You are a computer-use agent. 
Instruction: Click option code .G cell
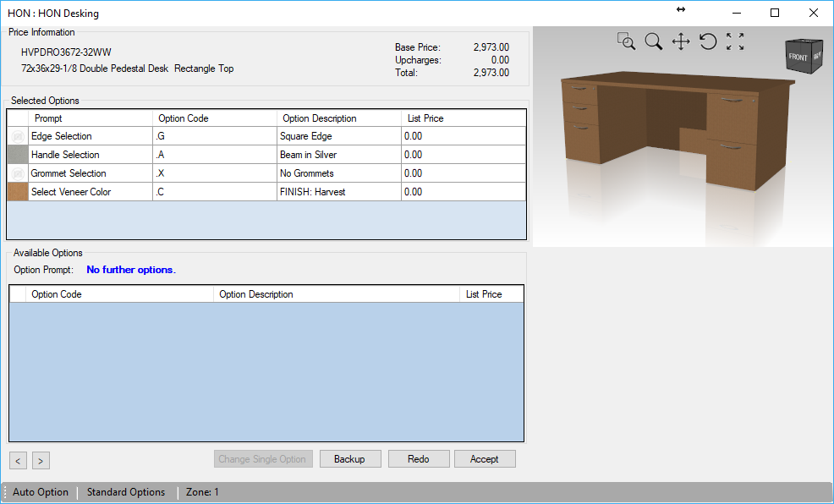coord(215,136)
